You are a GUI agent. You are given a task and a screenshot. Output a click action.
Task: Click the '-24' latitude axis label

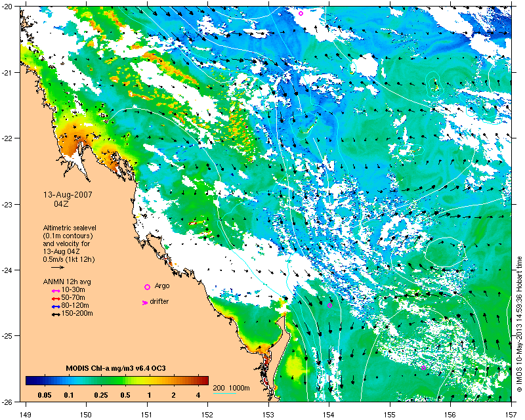(x=8, y=270)
